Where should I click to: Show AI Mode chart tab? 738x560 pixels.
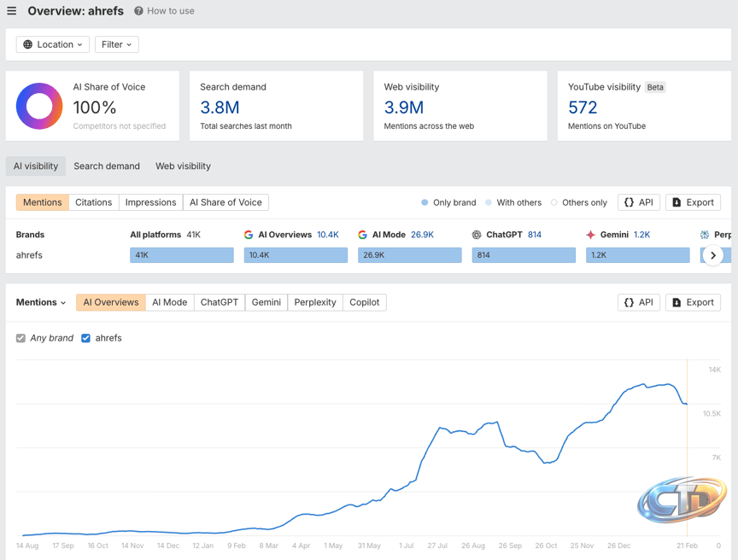coord(169,302)
